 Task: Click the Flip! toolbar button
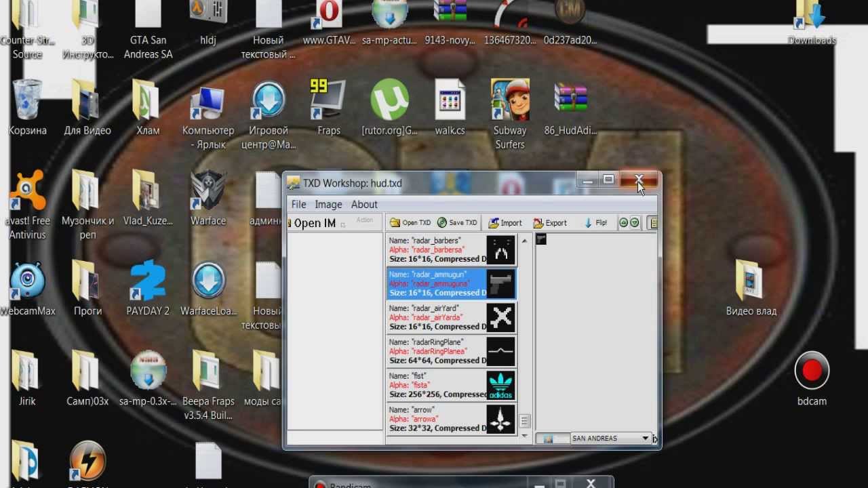[595, 222]
